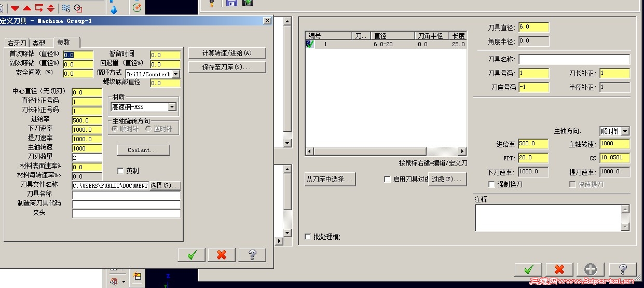Accept tool parameters dialog with green checkmark
The width and height of the screenshot is (644, 288).
(x=528, y=269)
